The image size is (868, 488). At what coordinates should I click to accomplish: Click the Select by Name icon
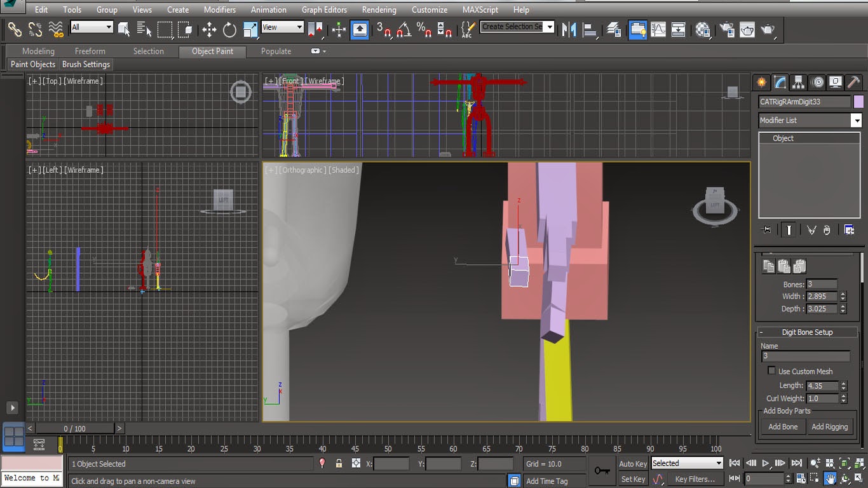[x=144, y=29]
